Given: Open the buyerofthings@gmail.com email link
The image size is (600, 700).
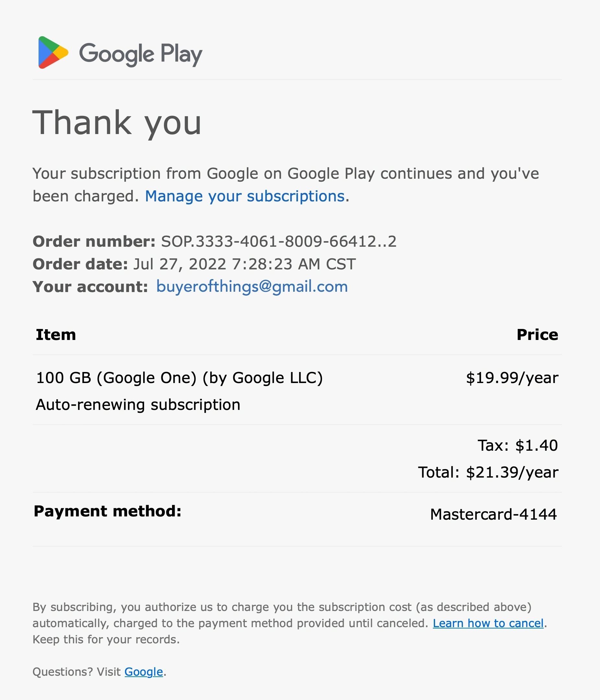Looking at the screenshot, I should tap(252, 287).
